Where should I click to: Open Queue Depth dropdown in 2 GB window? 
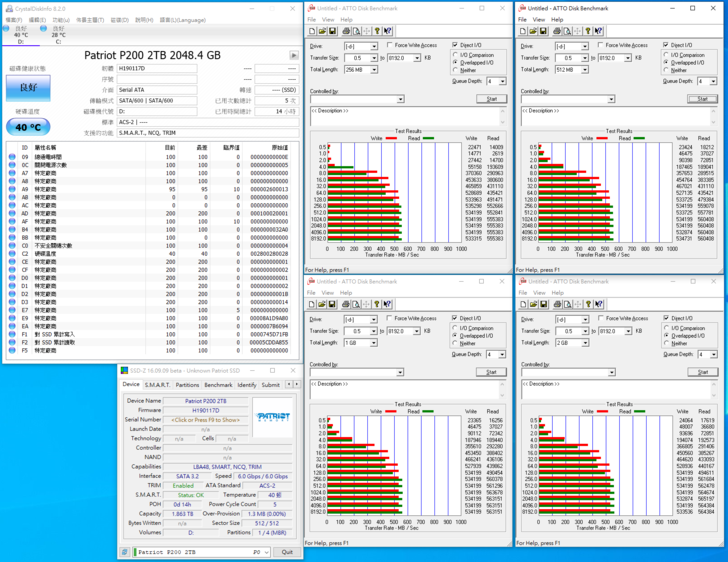(712, 355)
